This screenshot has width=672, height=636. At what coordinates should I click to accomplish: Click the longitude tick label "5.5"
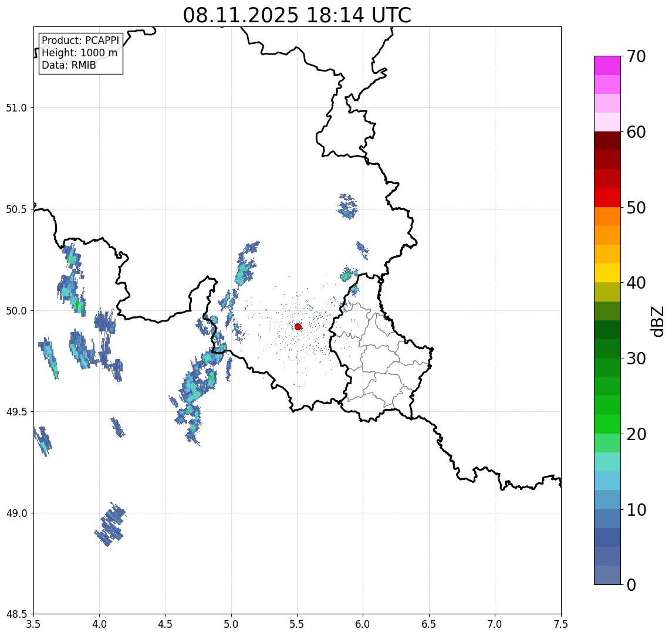coord(297,624)
